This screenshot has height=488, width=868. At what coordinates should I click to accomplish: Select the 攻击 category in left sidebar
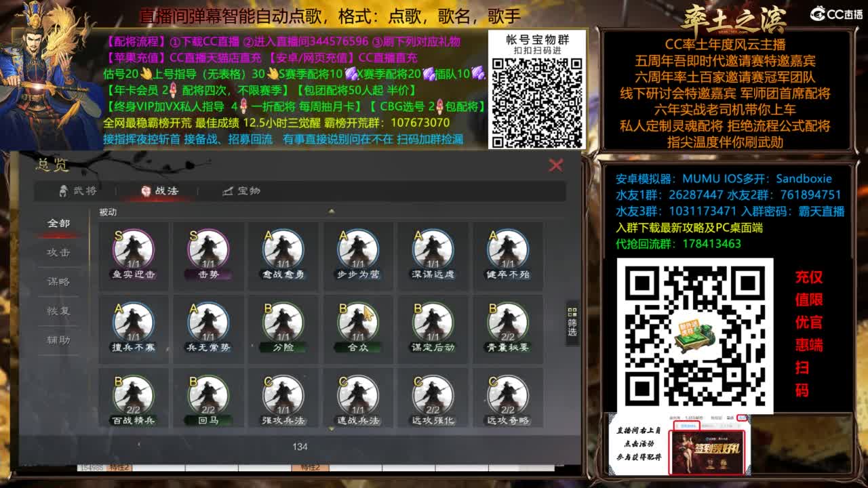coord(58,253)
